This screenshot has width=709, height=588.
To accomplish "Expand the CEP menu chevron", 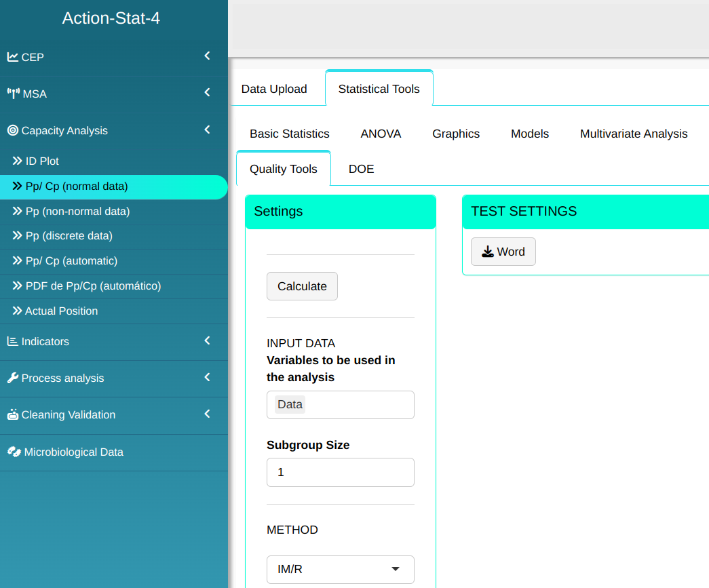I will pos(207,56).
